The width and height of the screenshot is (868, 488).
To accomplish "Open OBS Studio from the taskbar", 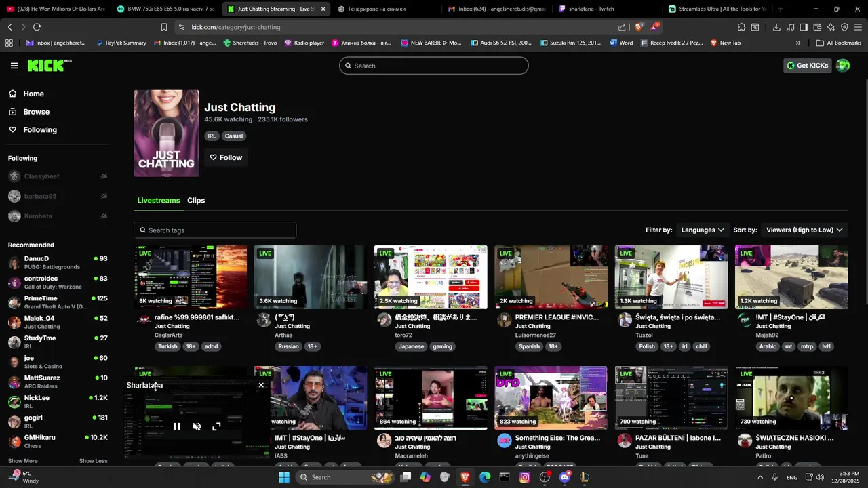I will [545, 477].
